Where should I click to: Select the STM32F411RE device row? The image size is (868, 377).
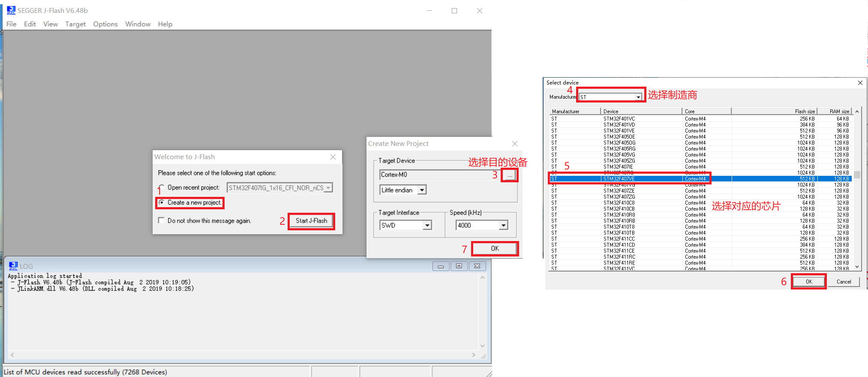pyautogui.click(x=700, y=263)
